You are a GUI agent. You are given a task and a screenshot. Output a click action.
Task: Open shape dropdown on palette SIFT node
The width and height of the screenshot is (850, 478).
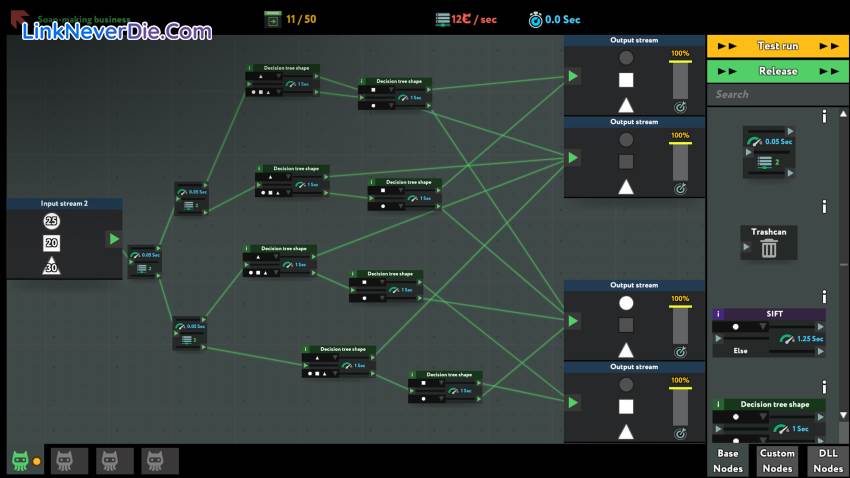(x=760, y=327)
